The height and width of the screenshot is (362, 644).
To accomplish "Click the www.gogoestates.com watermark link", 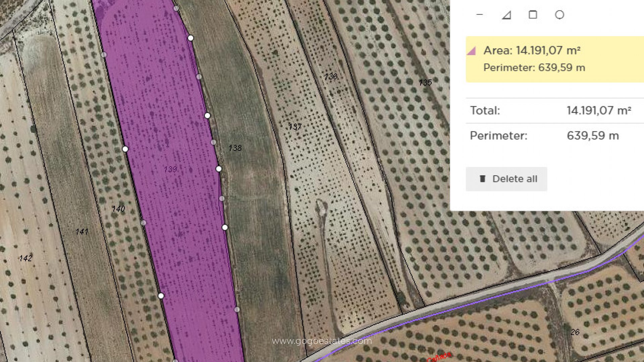I will [x=322, y=341].
